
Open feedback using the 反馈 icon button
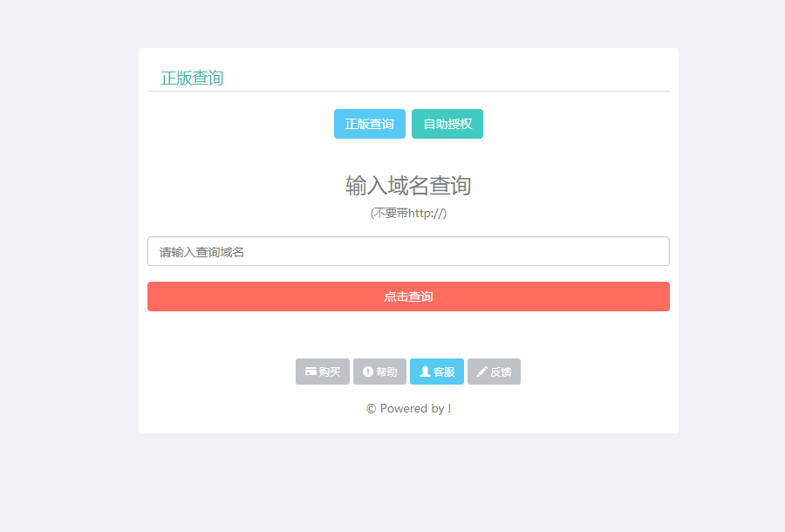(494, 371)
